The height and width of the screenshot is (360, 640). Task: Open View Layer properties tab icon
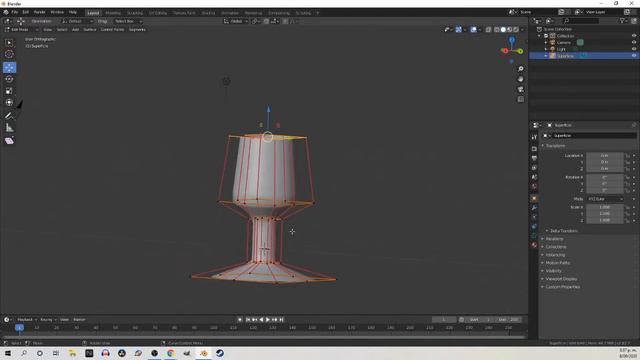point(534,168)
